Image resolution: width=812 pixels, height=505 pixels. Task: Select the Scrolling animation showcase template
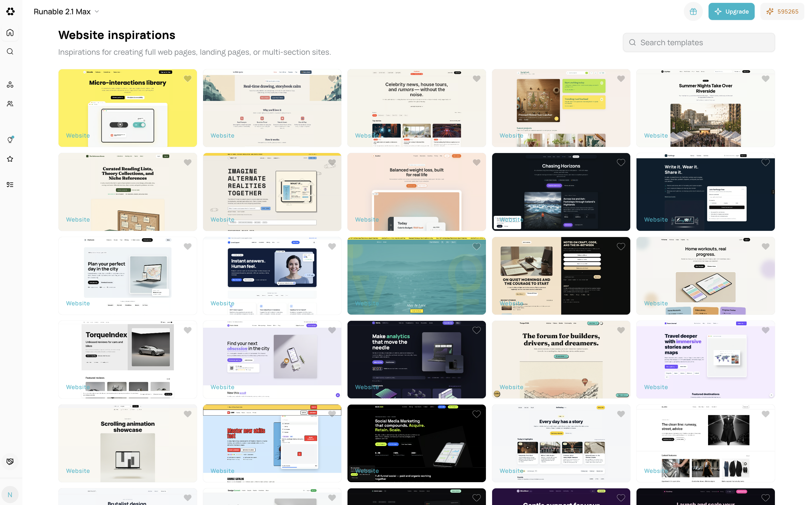pyautogui.click(x=127, y=443)
